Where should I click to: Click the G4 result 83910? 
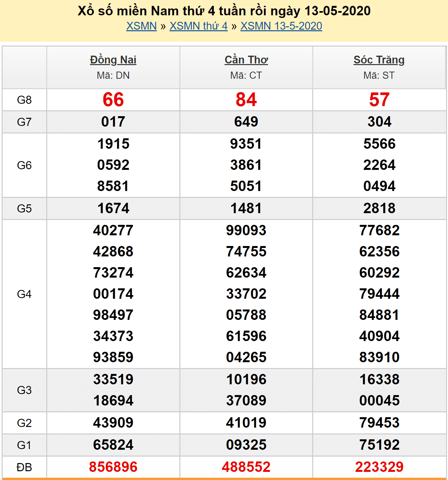(x=379, y=357)
